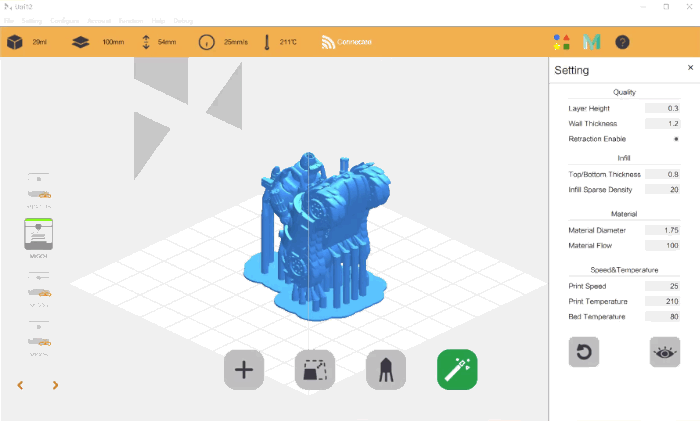
Task: Toggle preview with the eye button
Action: (x=665, y=352)
